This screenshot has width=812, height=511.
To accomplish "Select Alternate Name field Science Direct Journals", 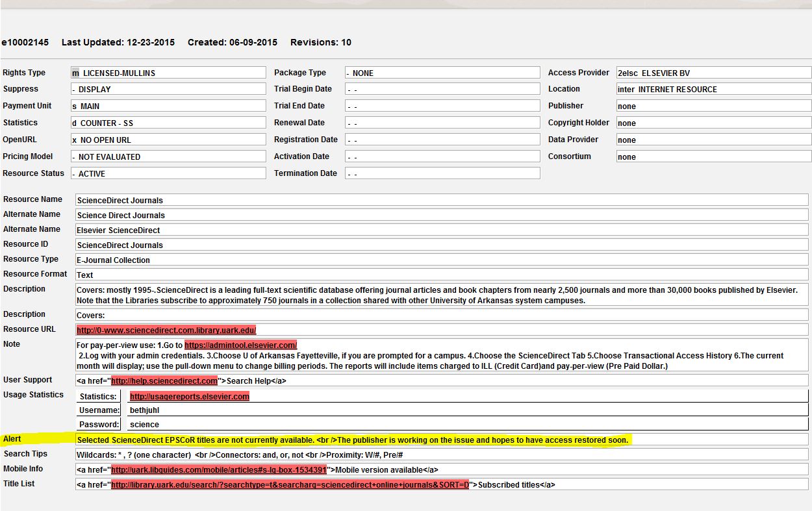I will pos(442,215).
